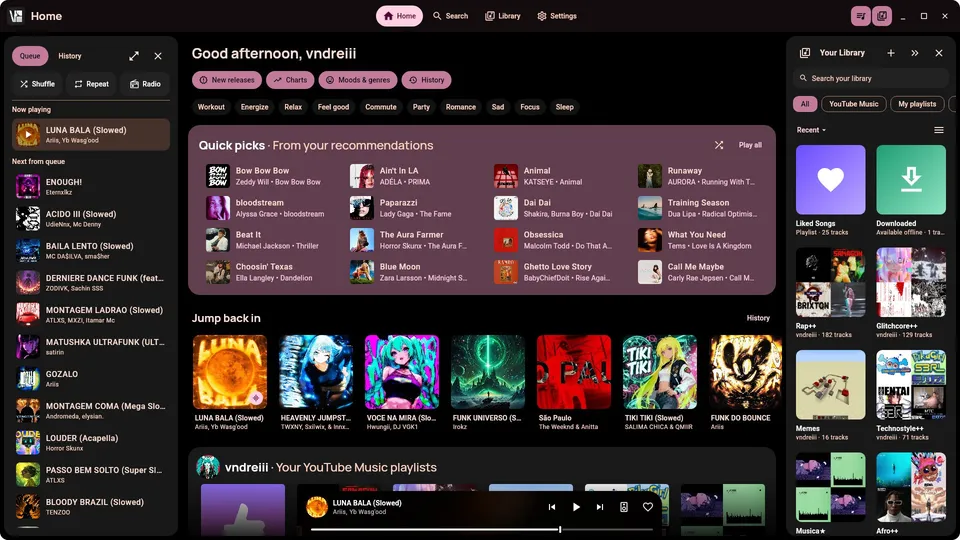The height and width of the screenshot is (540, 960).
Task: Click the Search your library field
Action: (x=871, y=78)
